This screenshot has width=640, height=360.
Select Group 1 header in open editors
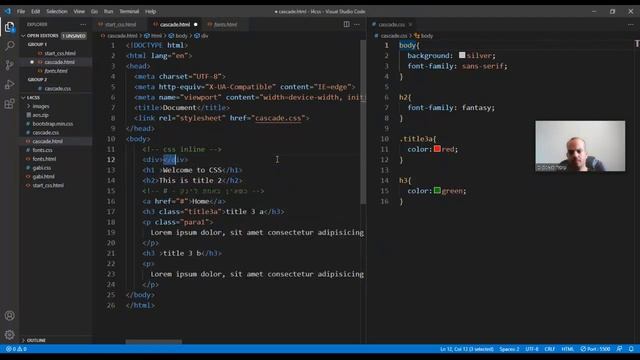pyautogui.click(x=38, y=44)
